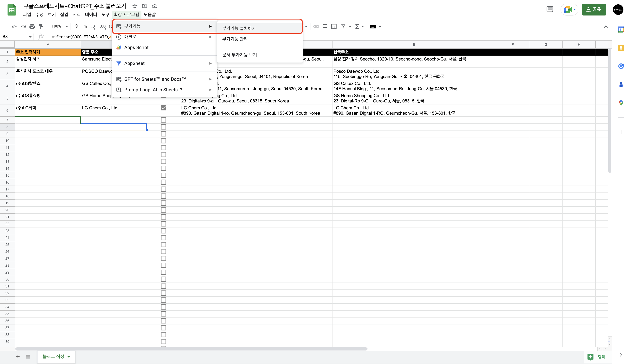Select 부가기능 설치하기 submenu item

[239, 28]
